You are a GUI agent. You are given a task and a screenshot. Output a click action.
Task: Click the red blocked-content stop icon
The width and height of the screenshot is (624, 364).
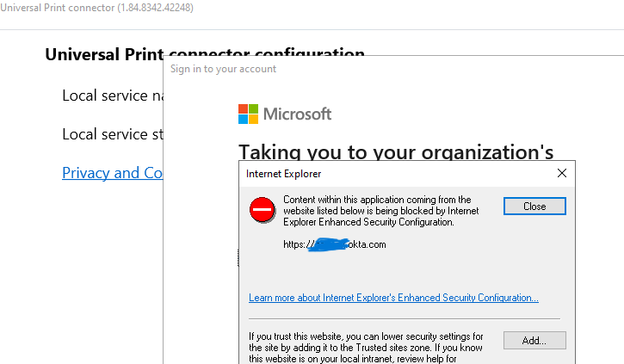click(263, 210)
